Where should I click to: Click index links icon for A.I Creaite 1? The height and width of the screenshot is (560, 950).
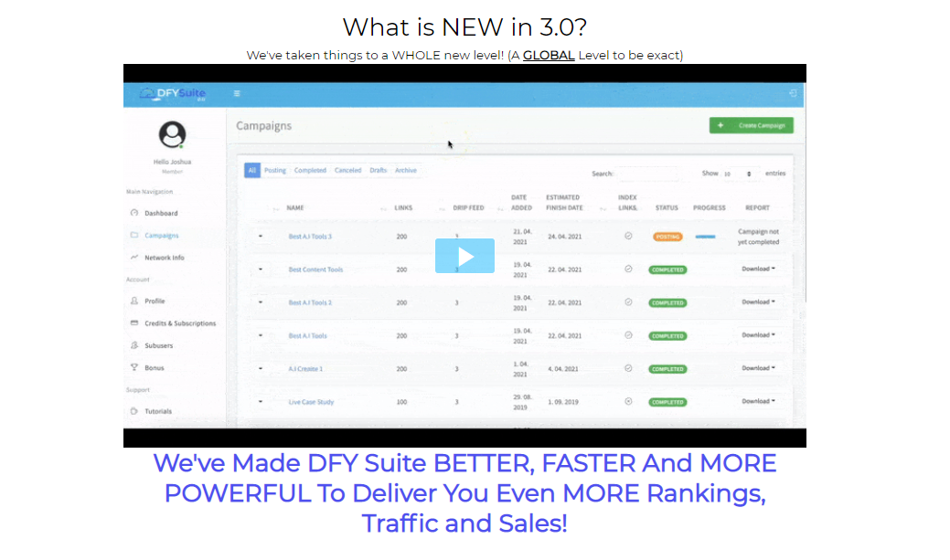[x=628, y=368]
